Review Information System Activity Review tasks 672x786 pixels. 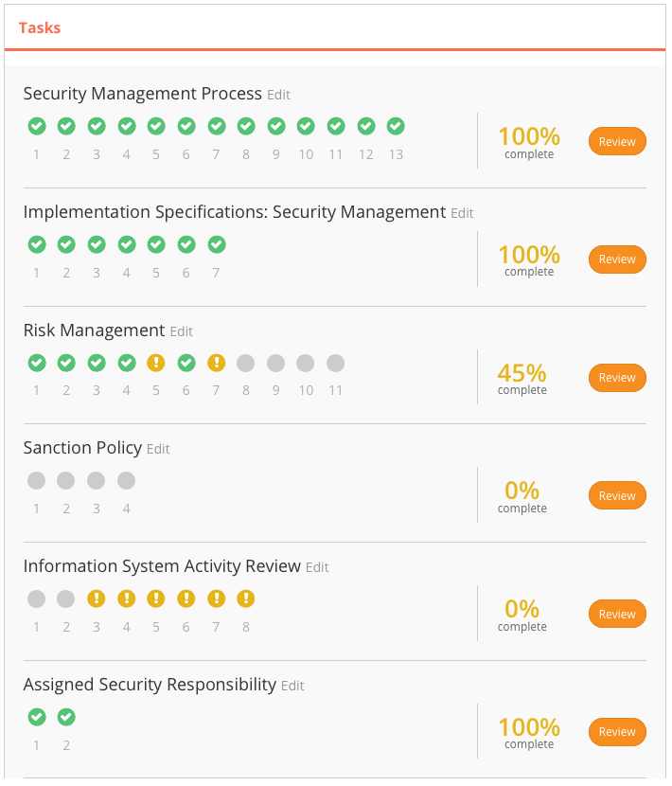point(617,614)
